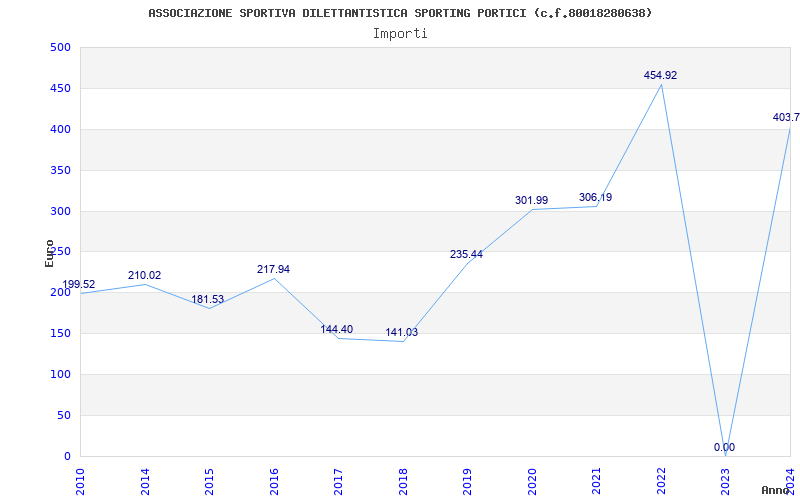Click the 50 y-axis tick label

64,415
